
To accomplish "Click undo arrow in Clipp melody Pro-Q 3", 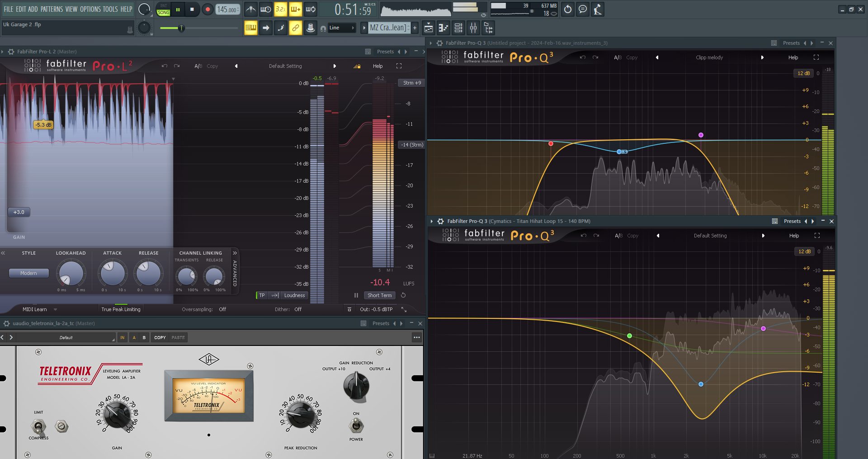I will [x=583, y=57].
